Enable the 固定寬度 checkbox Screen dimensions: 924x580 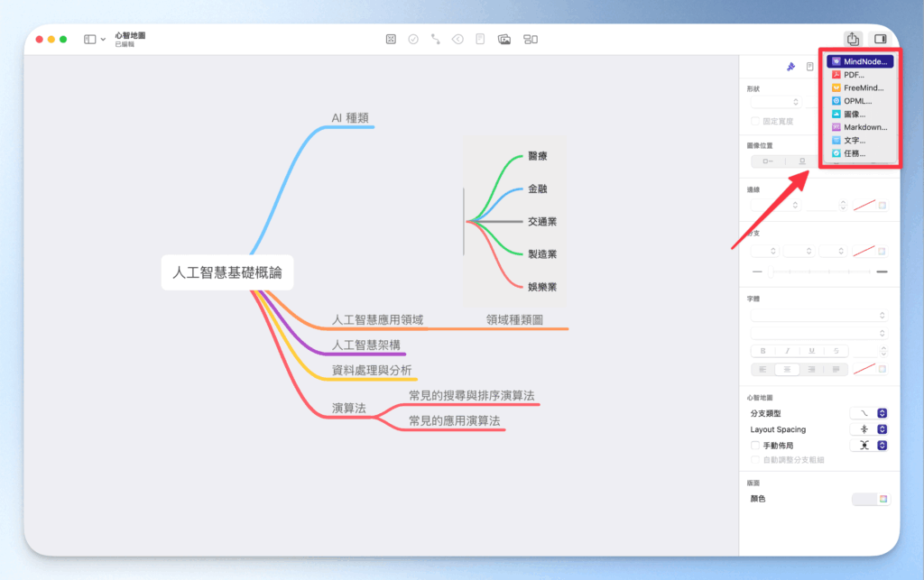[753, 120]
